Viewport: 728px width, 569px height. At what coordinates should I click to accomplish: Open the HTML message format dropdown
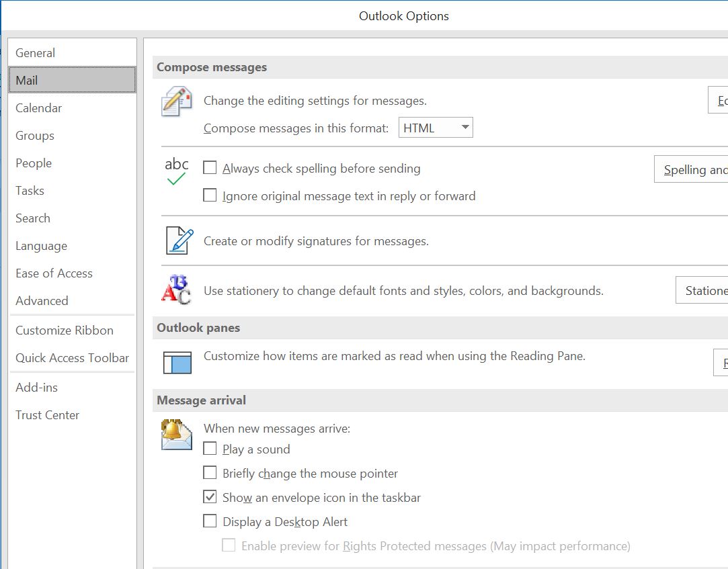tap(436, 128)
